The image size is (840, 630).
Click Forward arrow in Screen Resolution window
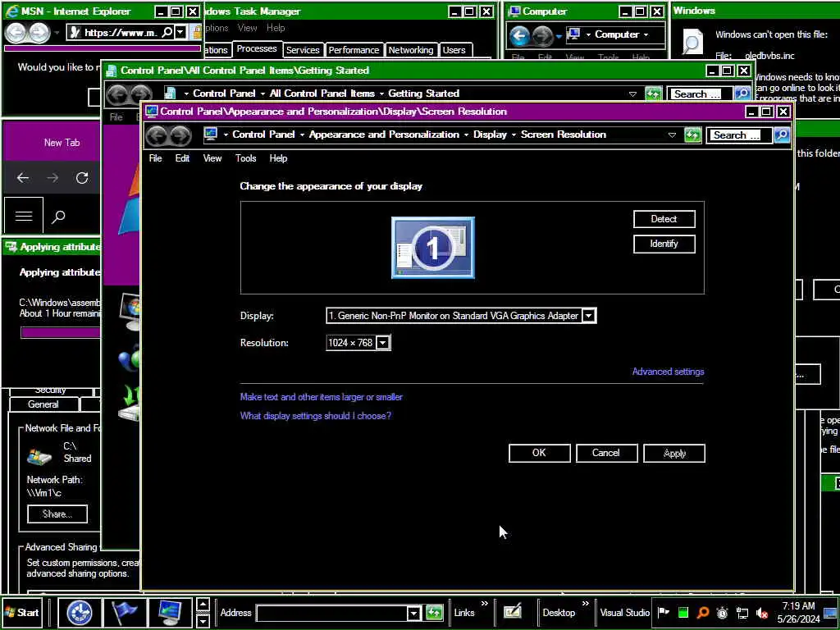point(180,135)
